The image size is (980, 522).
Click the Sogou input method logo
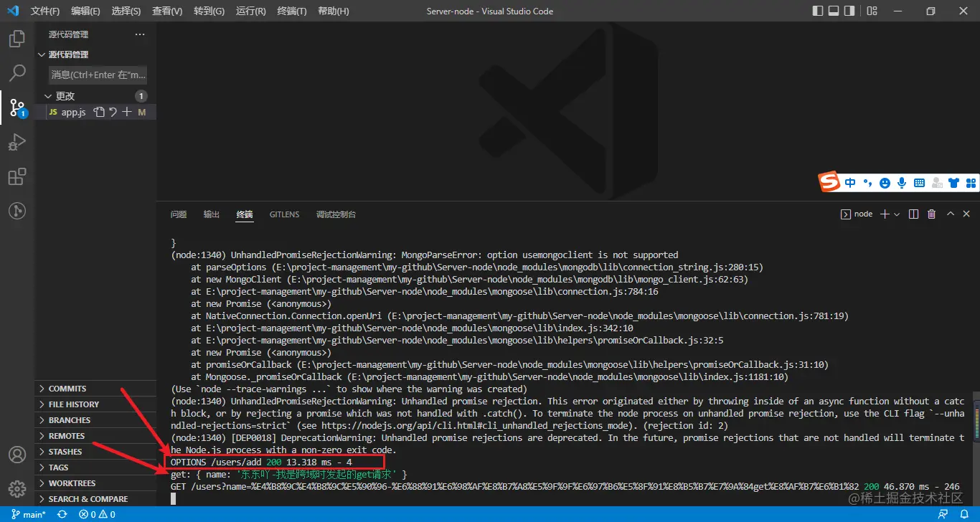click(829, 182)
